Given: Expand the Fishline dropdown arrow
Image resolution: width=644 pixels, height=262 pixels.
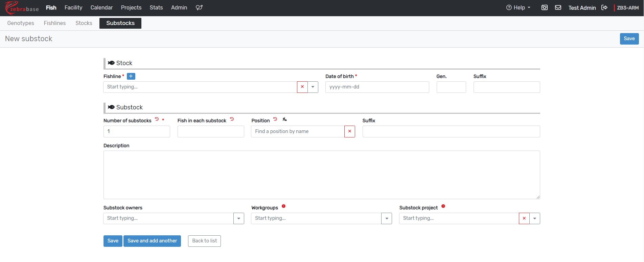Looking at the screenshot, I should pyautogui.click(x=313, y=87).
